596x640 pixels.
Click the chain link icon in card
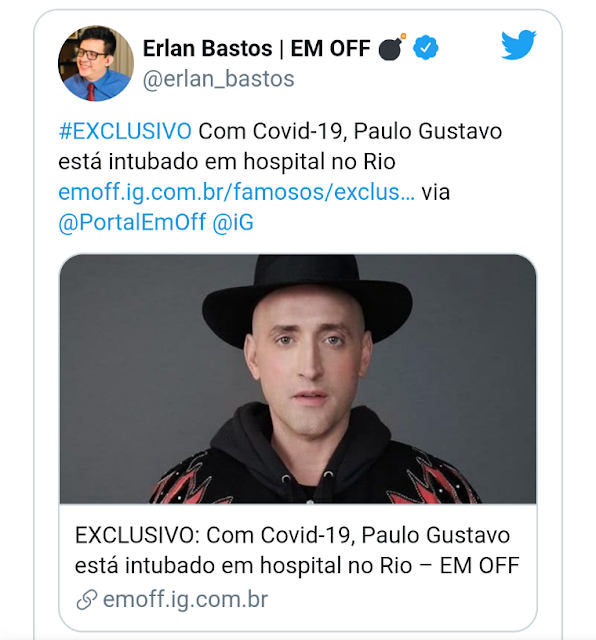[87, 600]
